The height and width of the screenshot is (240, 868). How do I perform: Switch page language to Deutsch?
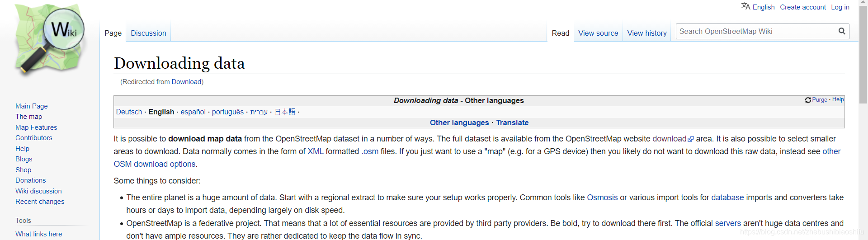[129, 112]
